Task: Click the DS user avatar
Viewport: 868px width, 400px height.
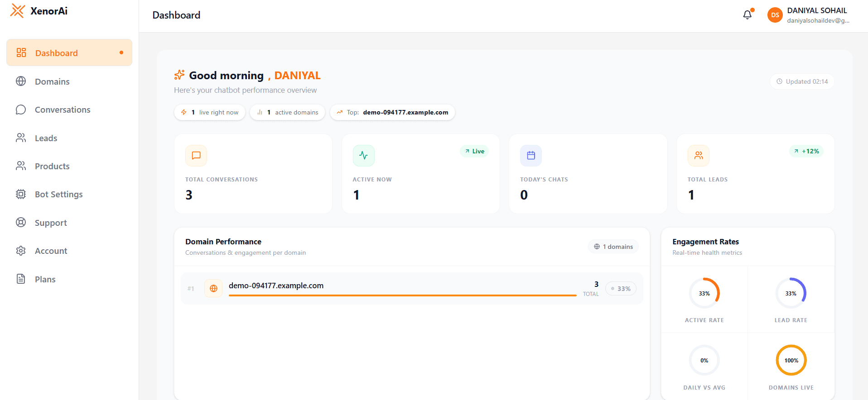Action: pyautogui.click(x=775, y=15)
